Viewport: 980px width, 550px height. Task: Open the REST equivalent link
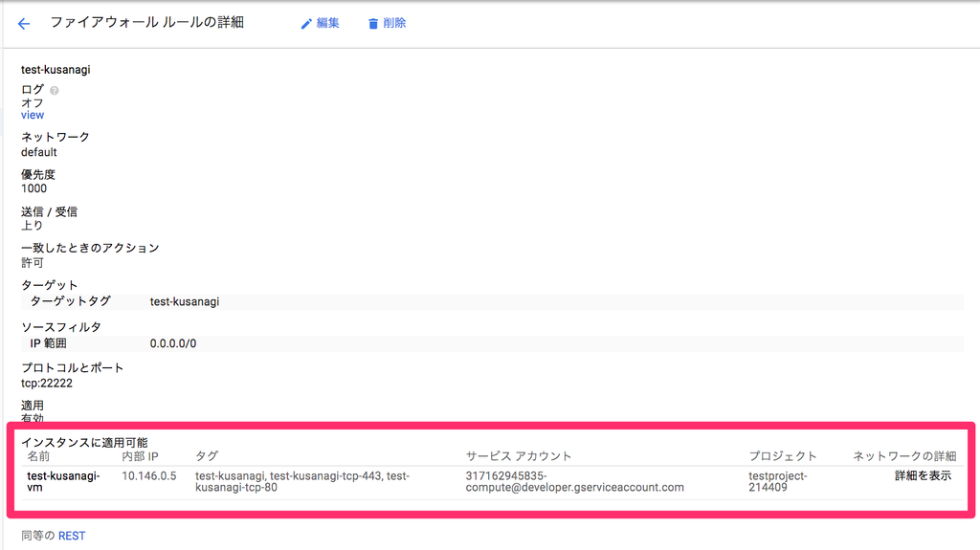point(72,536)
